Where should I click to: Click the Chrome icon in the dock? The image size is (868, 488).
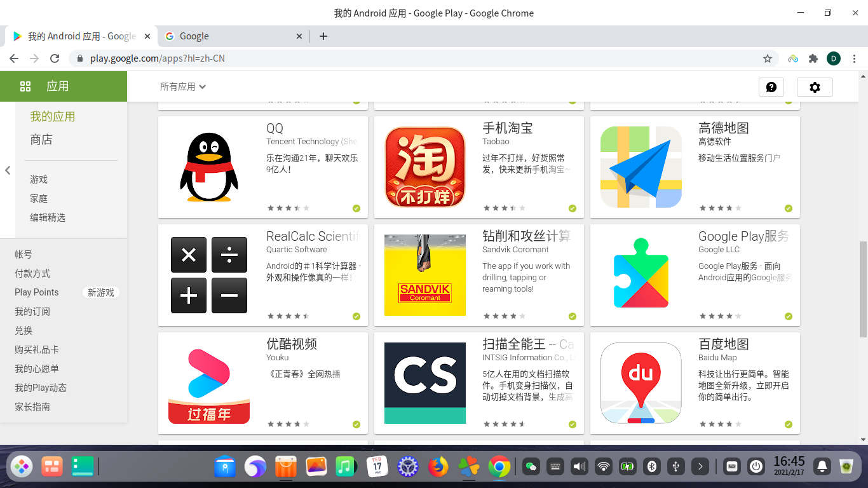499,466
